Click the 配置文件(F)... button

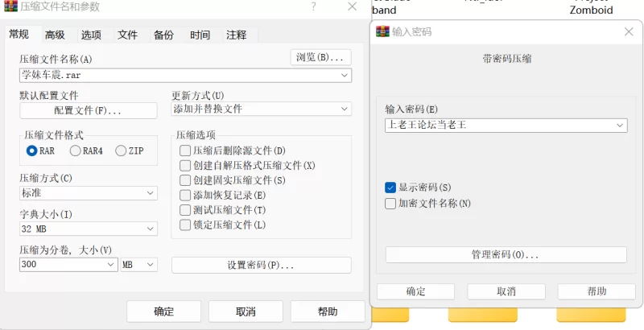coord(89,111)
